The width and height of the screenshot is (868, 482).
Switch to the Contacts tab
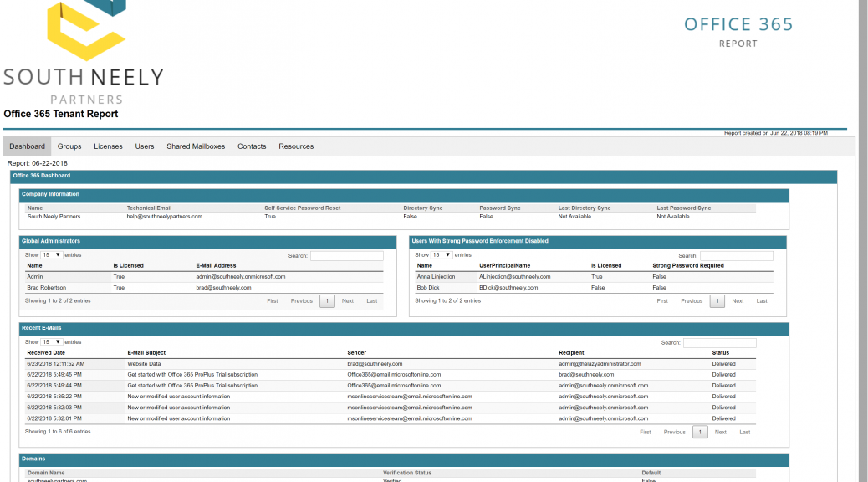pos(252,146)
